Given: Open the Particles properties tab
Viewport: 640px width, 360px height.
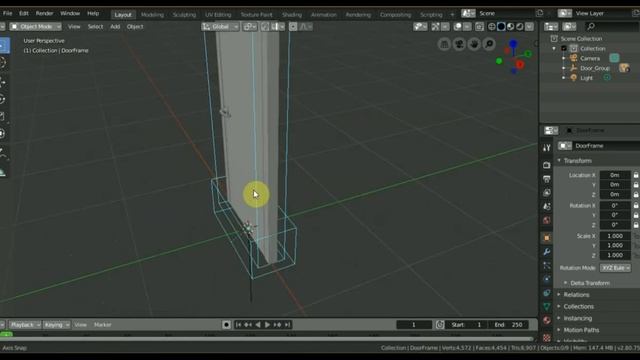Looking at the screenshot, I should 547,265.
